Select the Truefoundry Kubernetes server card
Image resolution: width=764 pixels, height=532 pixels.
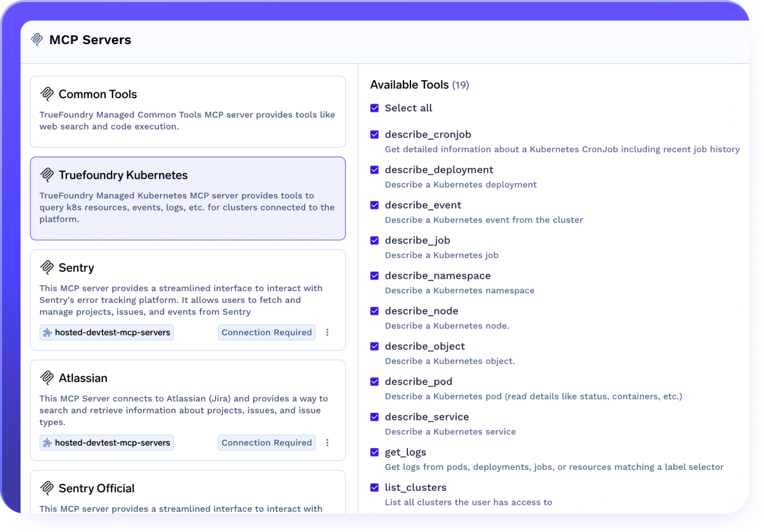tap(188, 198)
